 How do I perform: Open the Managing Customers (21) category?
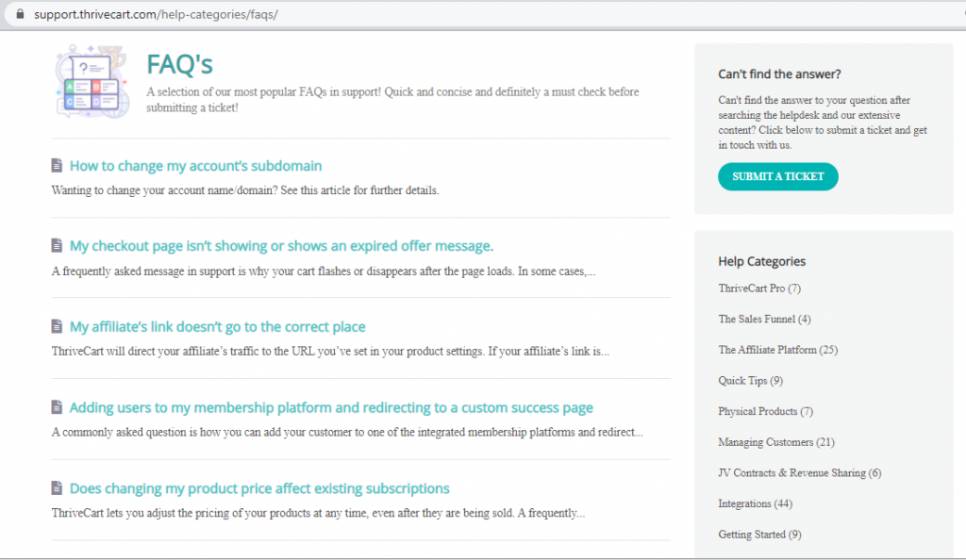click(776, 442)
